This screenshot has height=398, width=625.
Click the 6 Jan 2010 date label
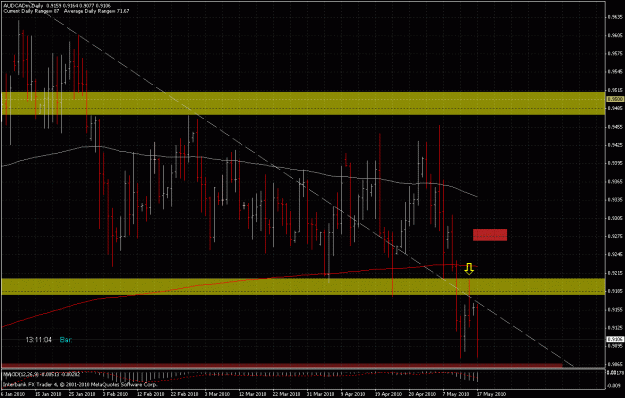[13, 394]
